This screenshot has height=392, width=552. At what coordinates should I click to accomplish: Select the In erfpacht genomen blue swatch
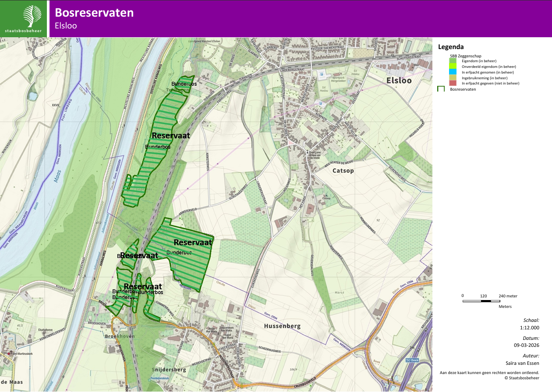[453, 72]
